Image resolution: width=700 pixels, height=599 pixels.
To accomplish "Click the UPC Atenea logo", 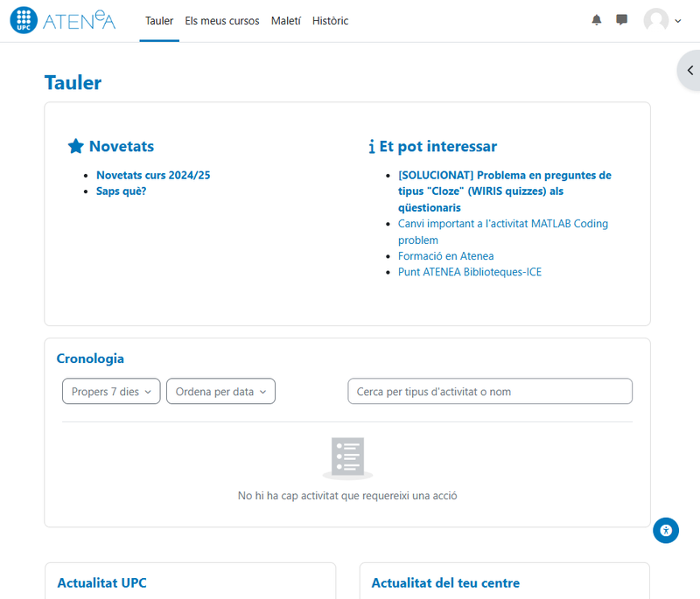I will 63,21.
